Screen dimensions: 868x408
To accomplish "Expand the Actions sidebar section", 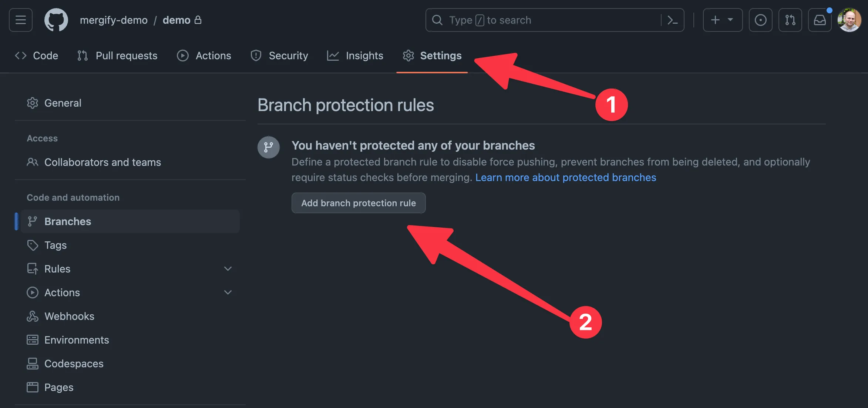I will pos(228,292).
